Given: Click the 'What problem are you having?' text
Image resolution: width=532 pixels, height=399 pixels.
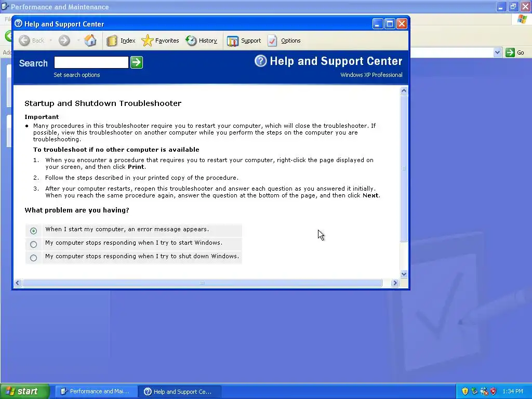Looking at the screenshot, I should pos(77,210).
